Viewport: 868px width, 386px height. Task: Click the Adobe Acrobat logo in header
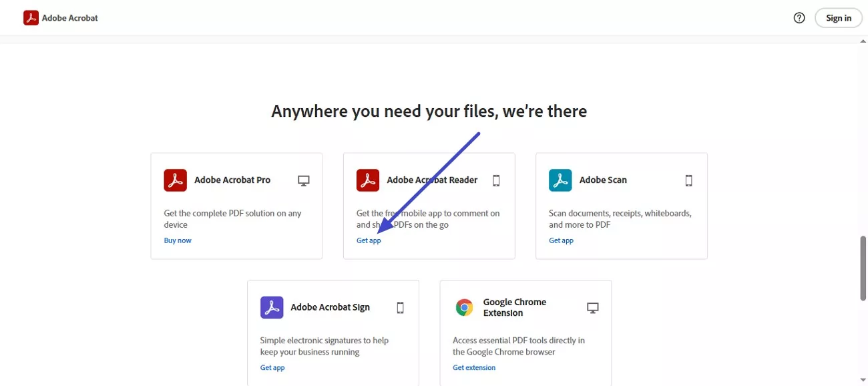(31, 18)
